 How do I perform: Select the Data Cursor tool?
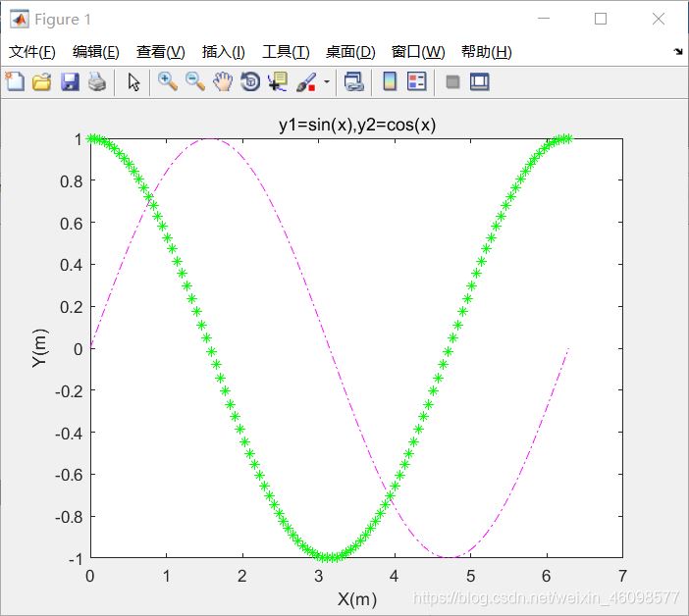278,82
